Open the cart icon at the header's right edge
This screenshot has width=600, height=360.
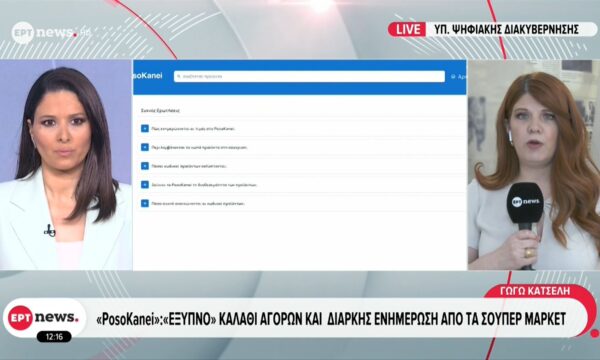pyautogui.click(x=453, y=77)
